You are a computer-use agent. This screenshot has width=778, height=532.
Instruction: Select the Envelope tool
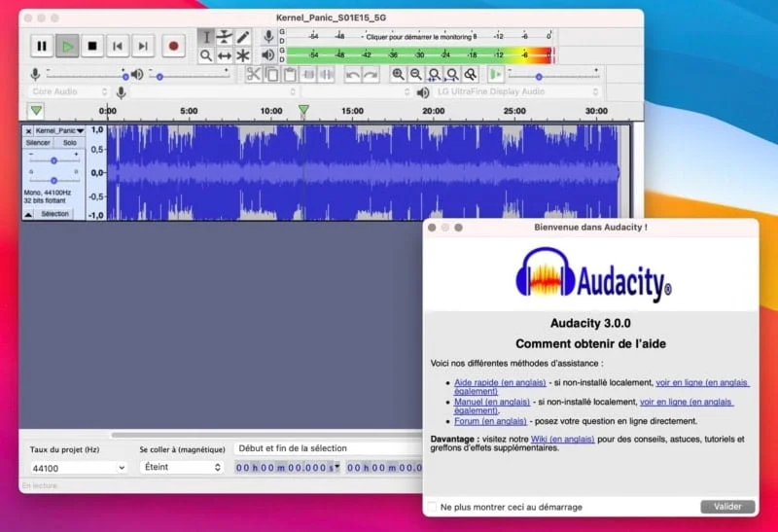(x=225, y=37)
